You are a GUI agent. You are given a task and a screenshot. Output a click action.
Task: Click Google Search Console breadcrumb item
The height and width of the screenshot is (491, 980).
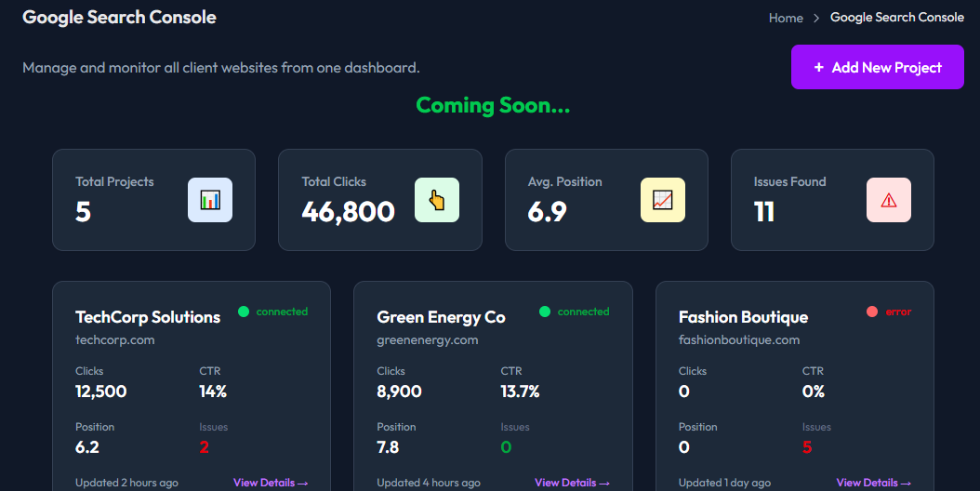tap(896, 18)
